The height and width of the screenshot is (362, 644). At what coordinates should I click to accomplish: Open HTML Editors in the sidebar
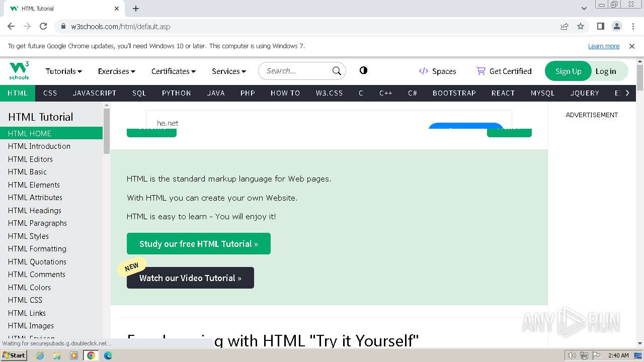[51, 159]
